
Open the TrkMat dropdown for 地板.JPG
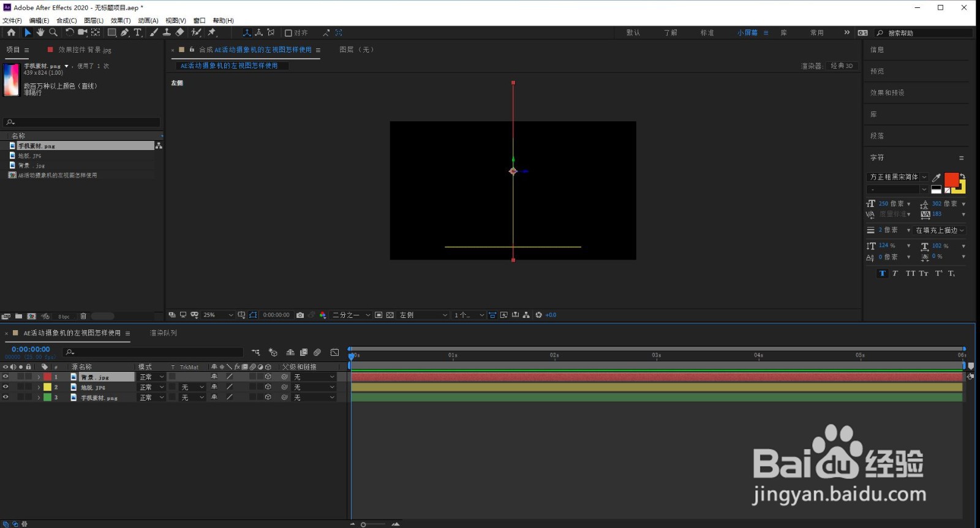pyautogui.click(x=192, y=387)
